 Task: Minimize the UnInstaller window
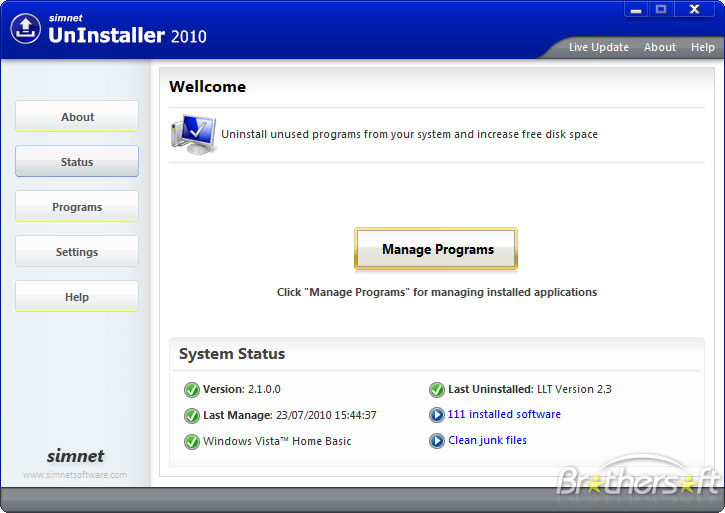click(637, 9)
